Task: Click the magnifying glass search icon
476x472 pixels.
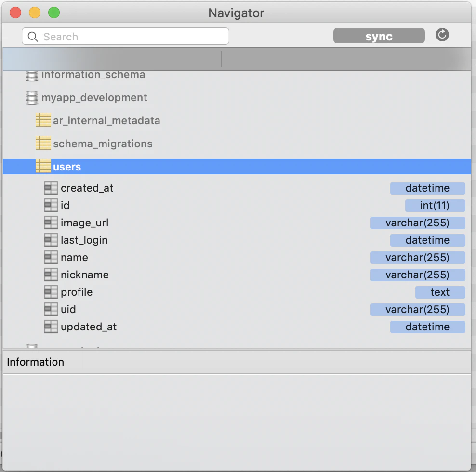Action: tap(33, 37)
